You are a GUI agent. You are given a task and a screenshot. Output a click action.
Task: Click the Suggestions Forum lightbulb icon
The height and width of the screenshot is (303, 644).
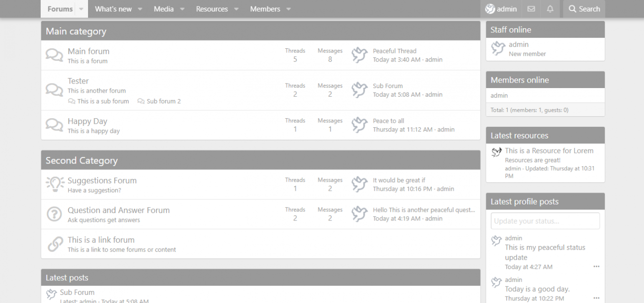[54, 185]
